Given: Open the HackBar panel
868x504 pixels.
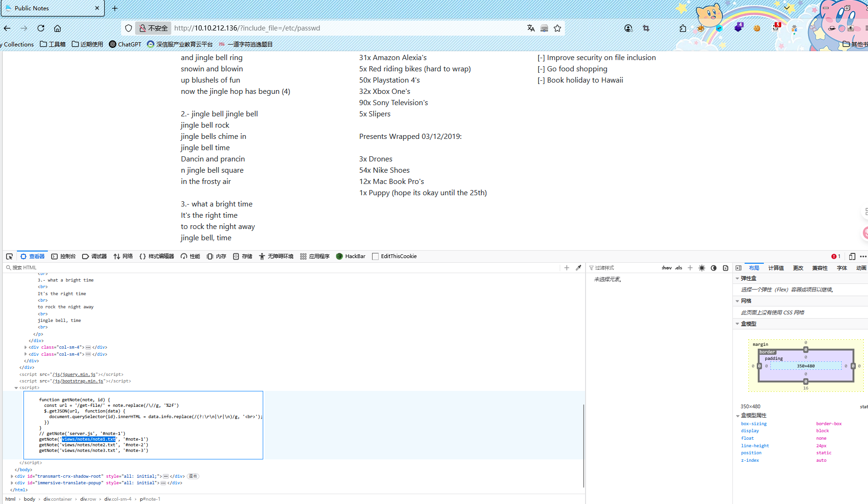Looking at the screenshot, I should 350,256.
